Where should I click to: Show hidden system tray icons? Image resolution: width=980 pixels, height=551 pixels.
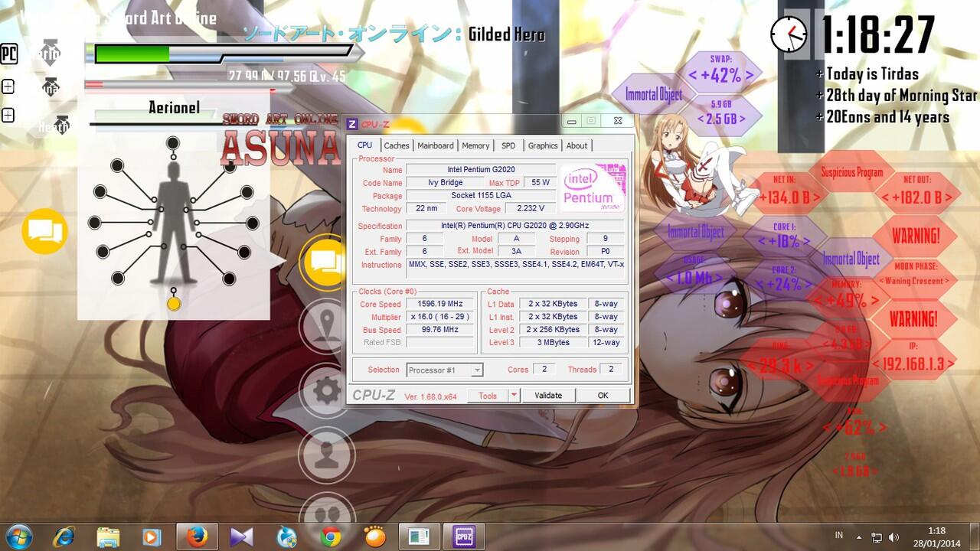pos(859,537)
